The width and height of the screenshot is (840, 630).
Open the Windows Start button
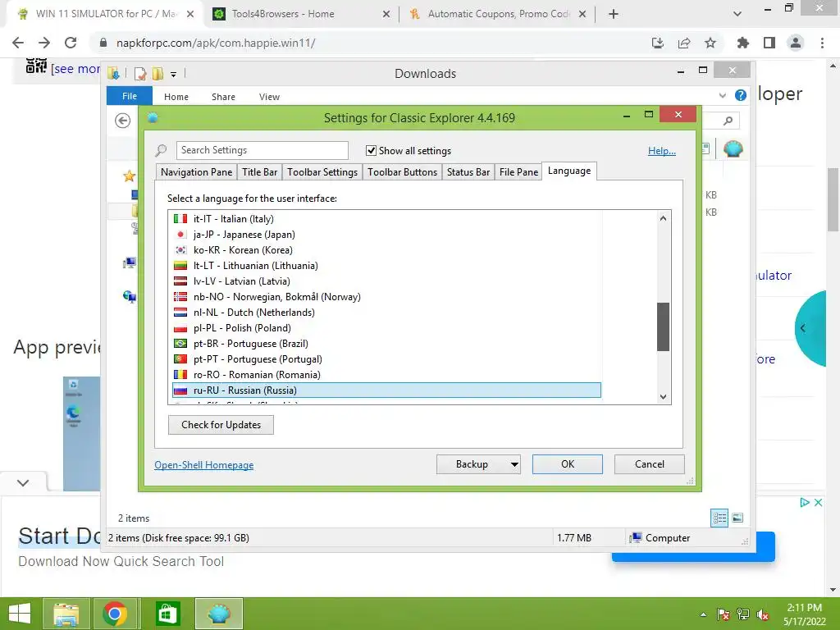click(20, 614)
